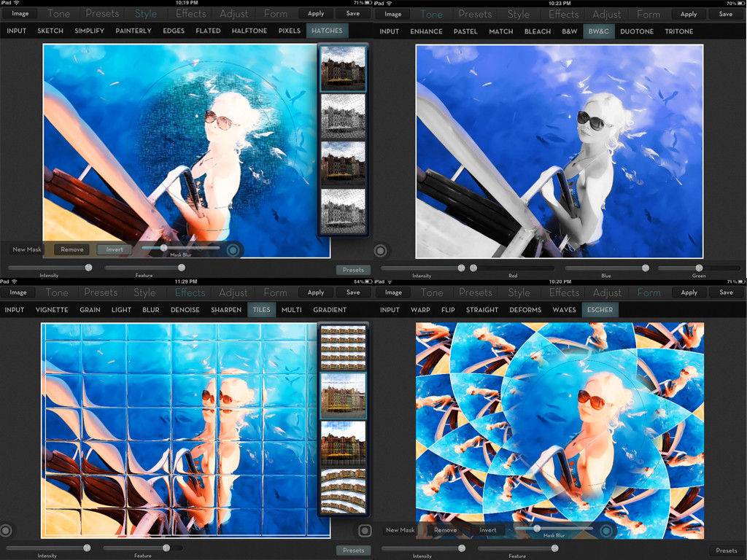
Task: Click the Green slider on BW&C screen
Action: point(699,268)
